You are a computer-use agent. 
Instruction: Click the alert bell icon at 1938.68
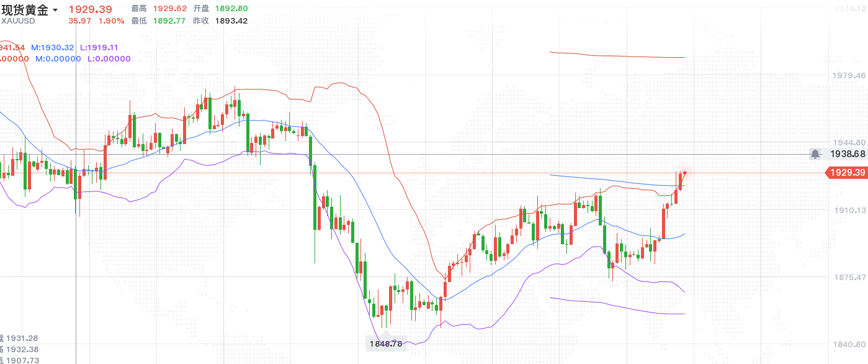click(815, 153)
